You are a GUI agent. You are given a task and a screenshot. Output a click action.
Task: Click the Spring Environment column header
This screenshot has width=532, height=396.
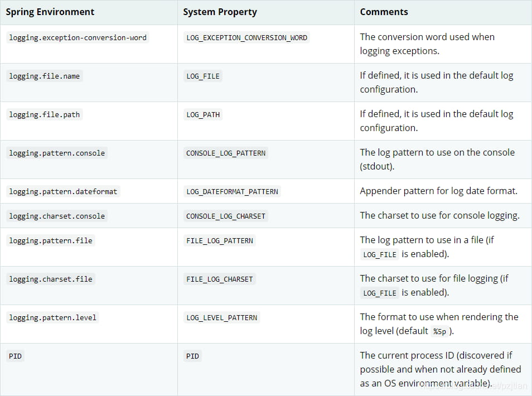click(50, 12)
